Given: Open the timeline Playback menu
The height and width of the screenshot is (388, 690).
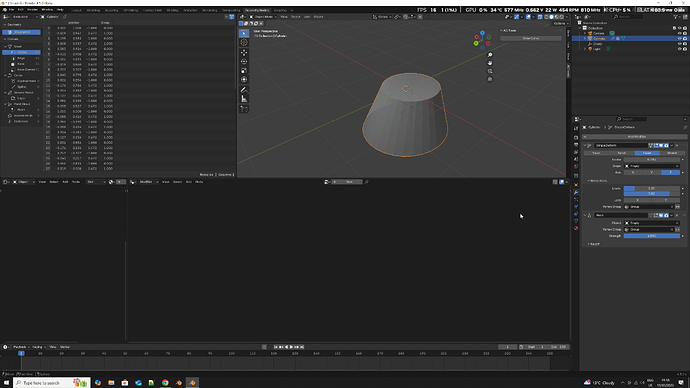Looking at the screenshot, I should coord(20,347).
